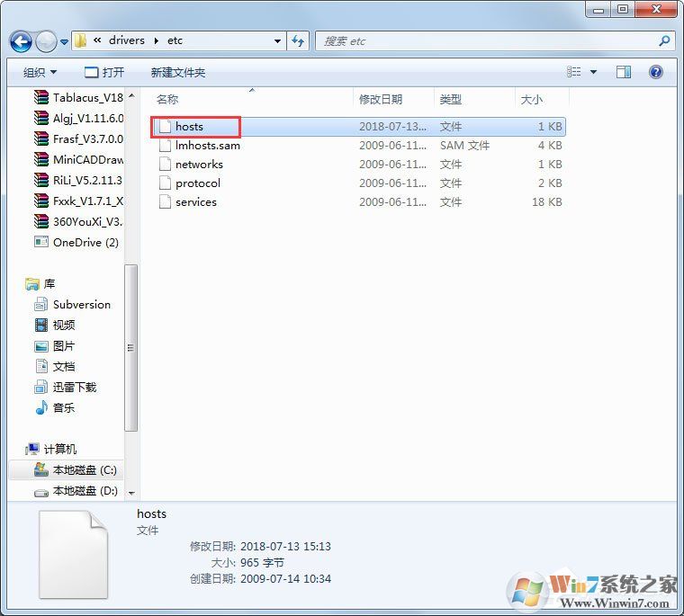The height and width of the screenshot is (616, 684).
Task: Click the folder icon in address bar
Action: 80,40
